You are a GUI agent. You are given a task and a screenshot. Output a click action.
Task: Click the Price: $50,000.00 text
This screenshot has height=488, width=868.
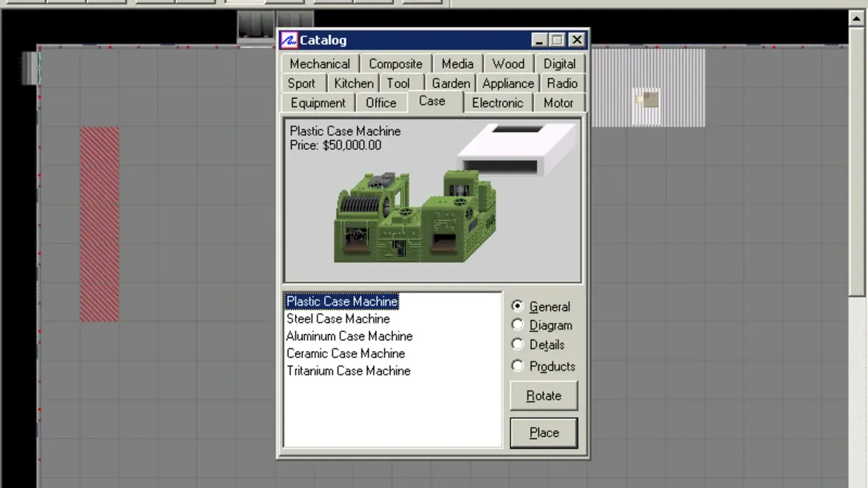click(336, 145)
